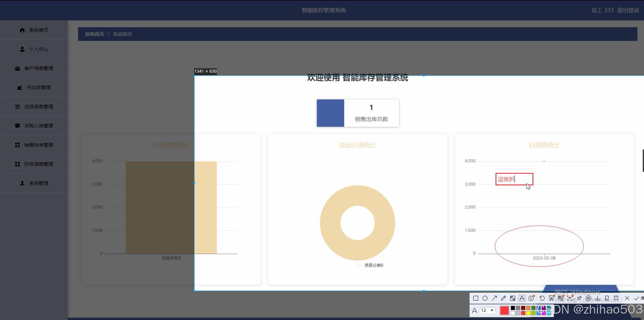Click the 货品分类统计 chart title
Image resolution: width=644 pixels, height=320 pixels.
click(x=357, y=145)
